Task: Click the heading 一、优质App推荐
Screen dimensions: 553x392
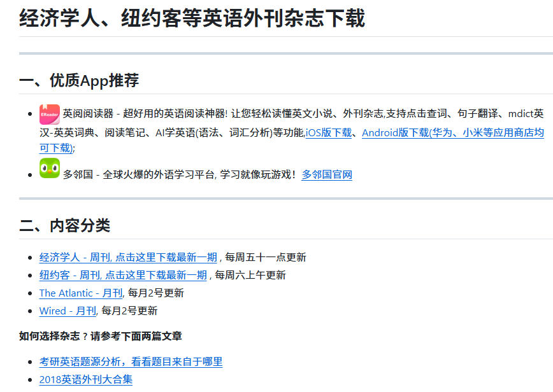Action: click(79, 80)
